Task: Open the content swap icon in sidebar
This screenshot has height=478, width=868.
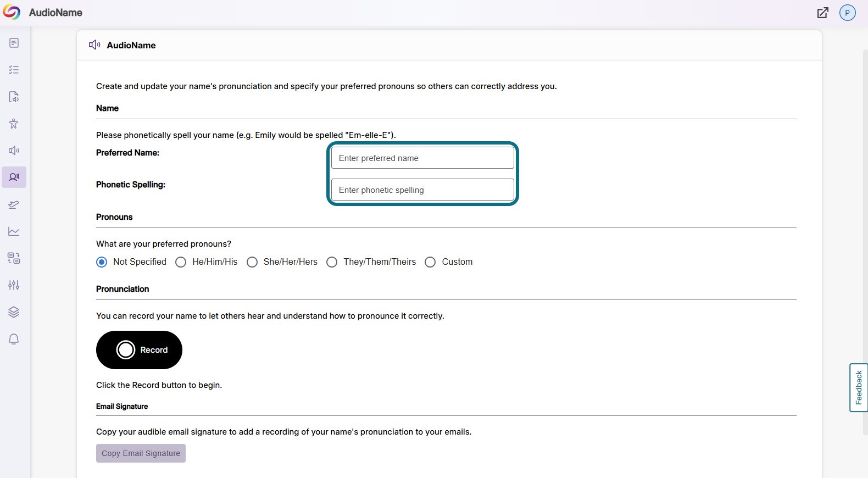Action: pyautogui.click(x=14, y=258)
